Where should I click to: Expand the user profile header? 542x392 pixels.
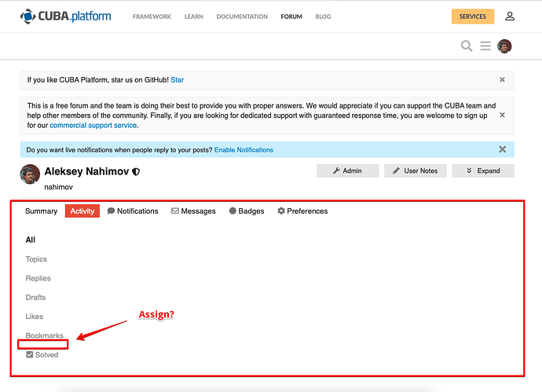click(x=483, y=170)
